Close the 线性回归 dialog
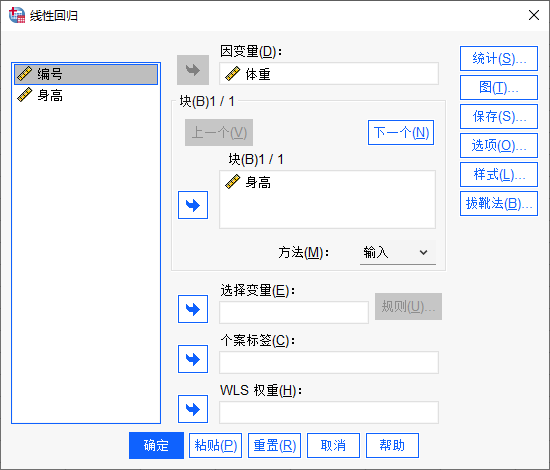The height and width of the screenshot is (470, 550). (534, 15)
